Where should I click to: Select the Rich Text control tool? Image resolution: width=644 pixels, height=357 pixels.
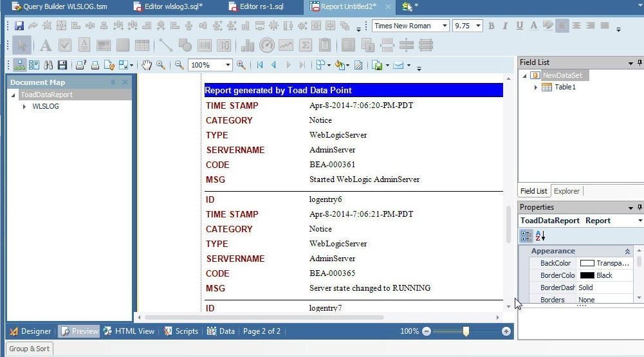(84, 45)
